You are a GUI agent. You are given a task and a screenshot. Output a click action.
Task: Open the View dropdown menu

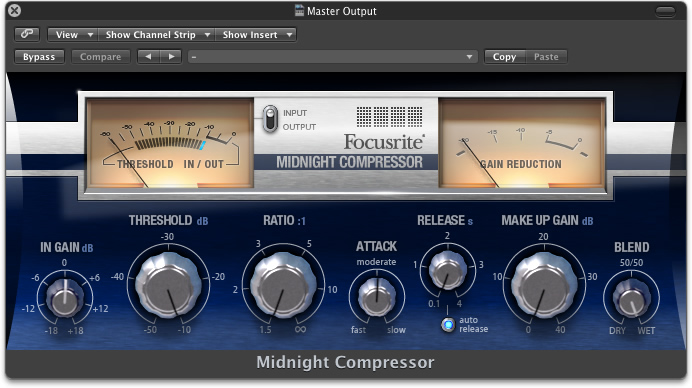point(73,34)
